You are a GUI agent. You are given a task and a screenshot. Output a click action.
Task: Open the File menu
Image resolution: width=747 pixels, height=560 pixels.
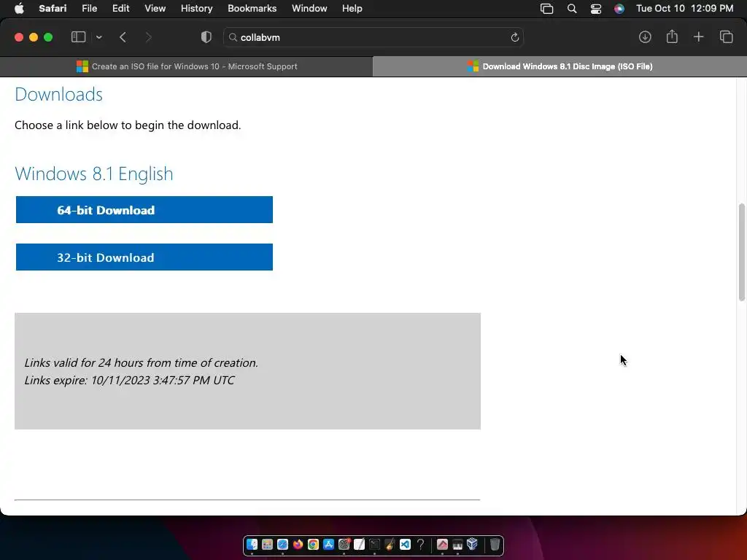tap(89, 9)
